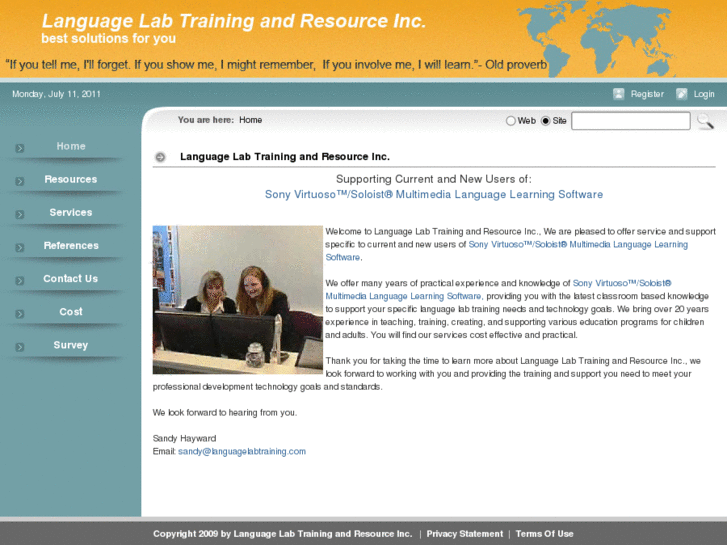Open the References menu item

tap(71, 245)
